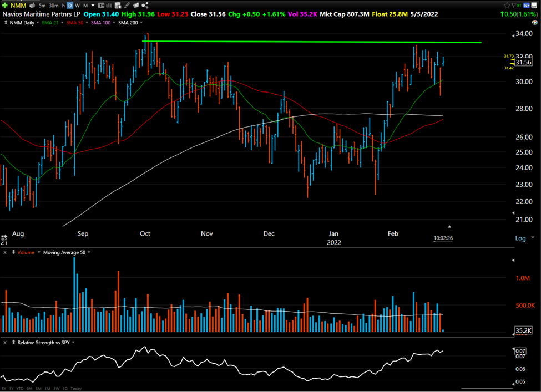541x392 pixels.
Task: Select the 5Y range at bottom
Action: pyautogui.click(x=3, y=389)
